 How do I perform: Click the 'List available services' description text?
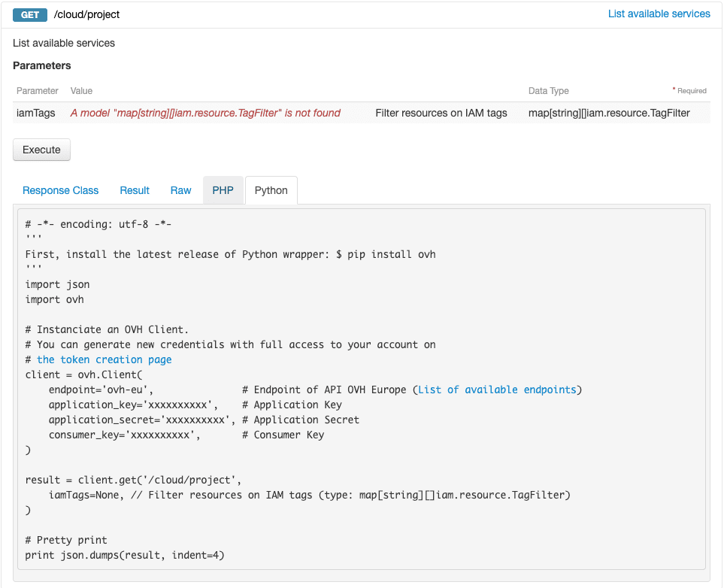tap(64, 43)
